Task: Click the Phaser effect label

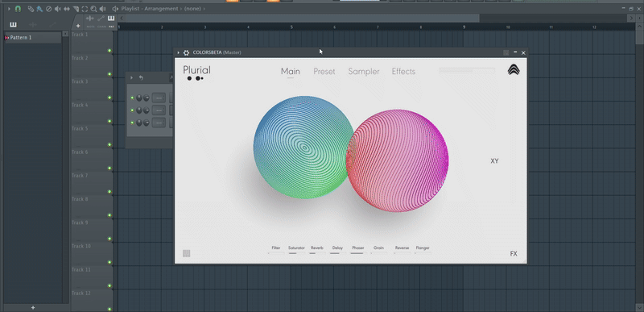Action: [x=358, y=248]
